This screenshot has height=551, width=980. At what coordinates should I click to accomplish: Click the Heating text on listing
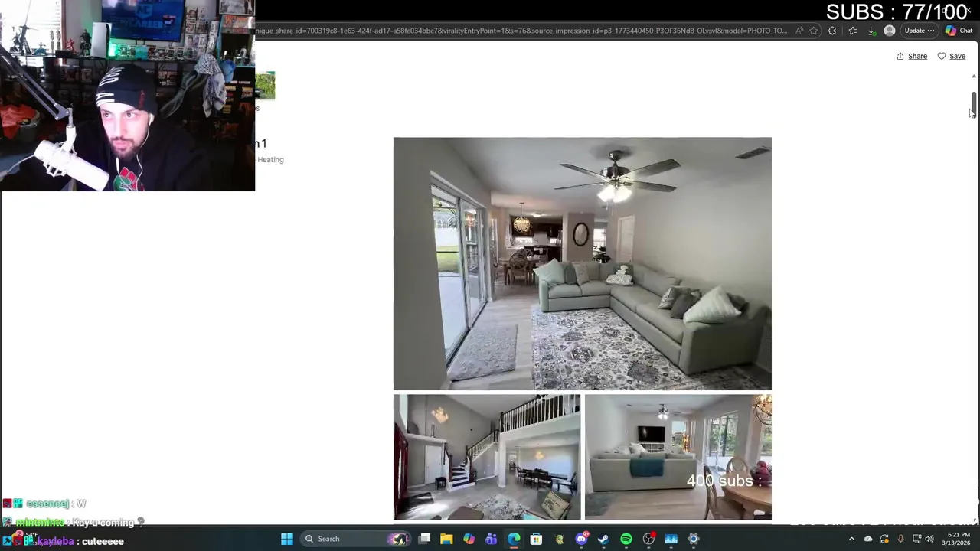click(x=270, y=159)
